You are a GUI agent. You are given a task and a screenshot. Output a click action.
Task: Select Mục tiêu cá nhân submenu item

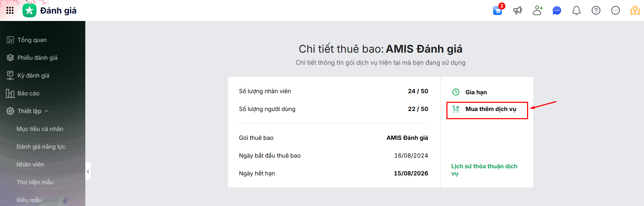pyautogui.click(x=40, y=129)
